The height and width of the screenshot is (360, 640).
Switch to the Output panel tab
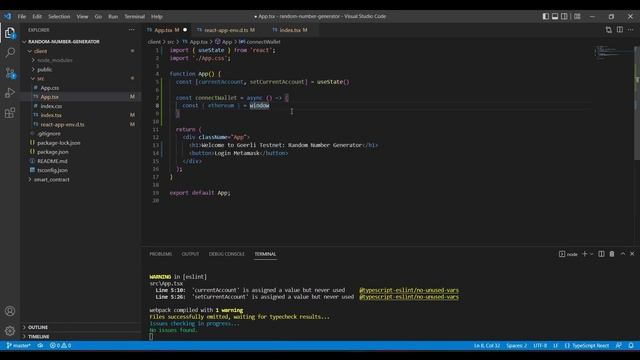190,254
